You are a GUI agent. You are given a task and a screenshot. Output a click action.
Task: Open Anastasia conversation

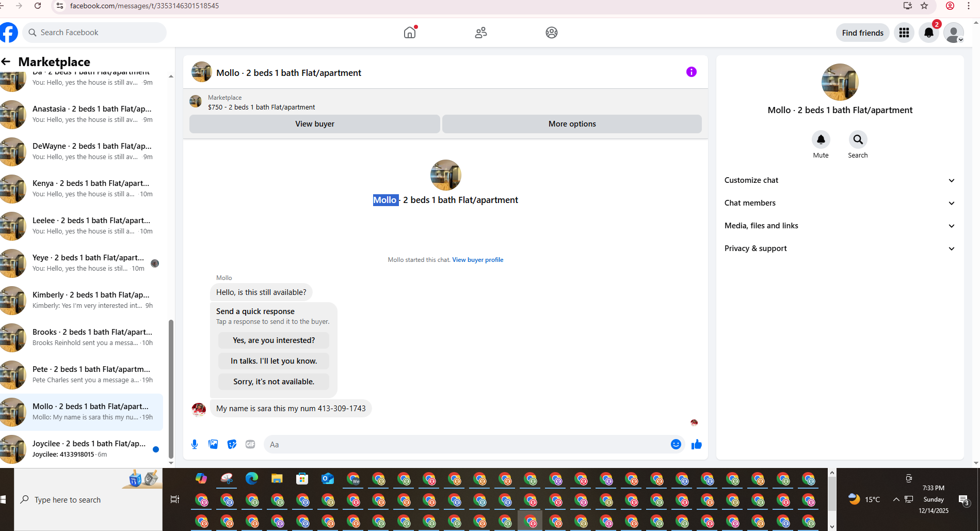82,114
